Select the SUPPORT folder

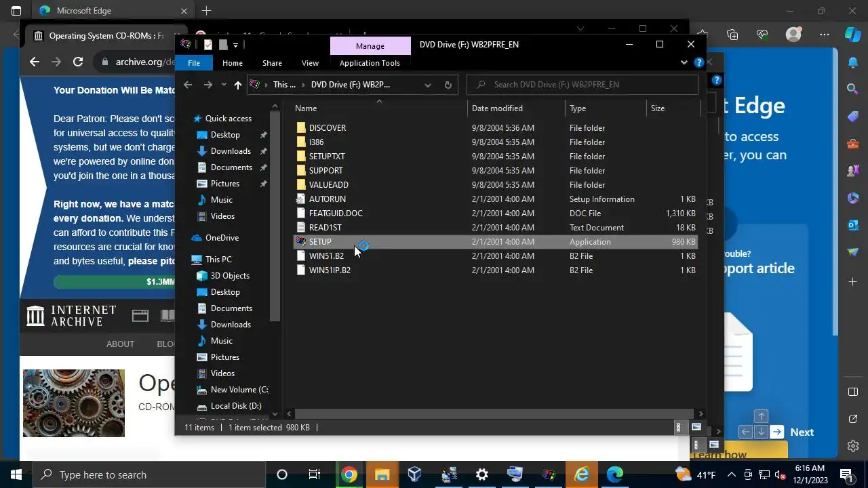tap(325, 171)
